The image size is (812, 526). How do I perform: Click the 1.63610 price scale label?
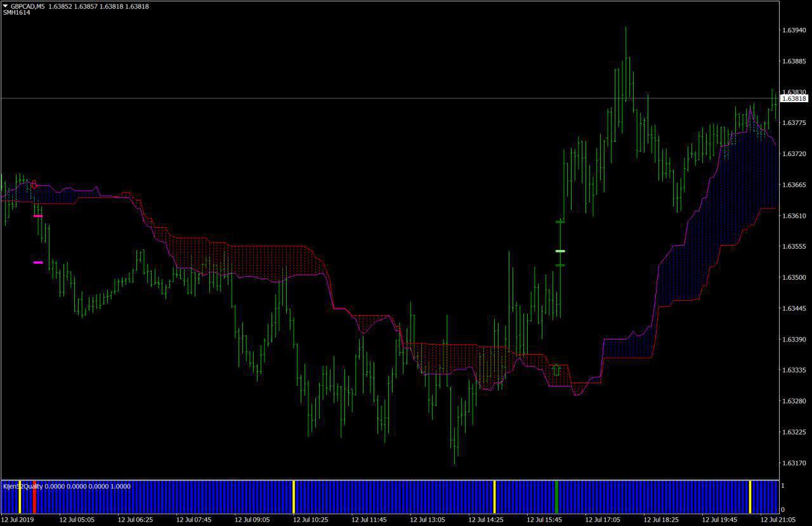[794, 216]
